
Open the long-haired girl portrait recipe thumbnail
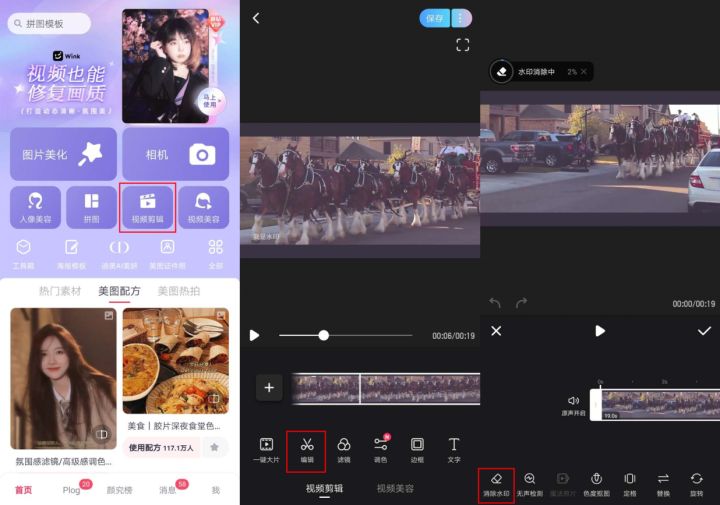(63, 378)
